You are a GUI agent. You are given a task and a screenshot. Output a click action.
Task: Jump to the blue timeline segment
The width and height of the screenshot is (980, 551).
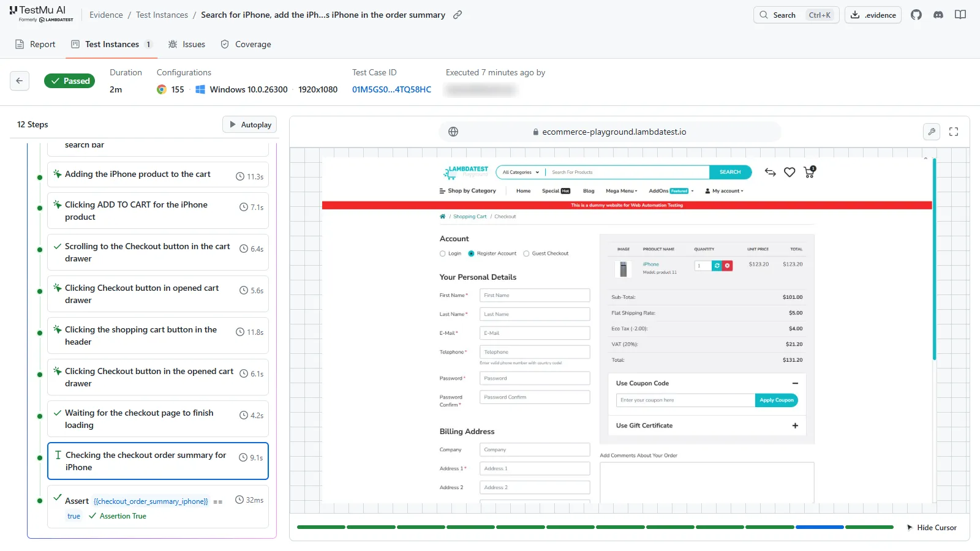(x=820, y=527)
